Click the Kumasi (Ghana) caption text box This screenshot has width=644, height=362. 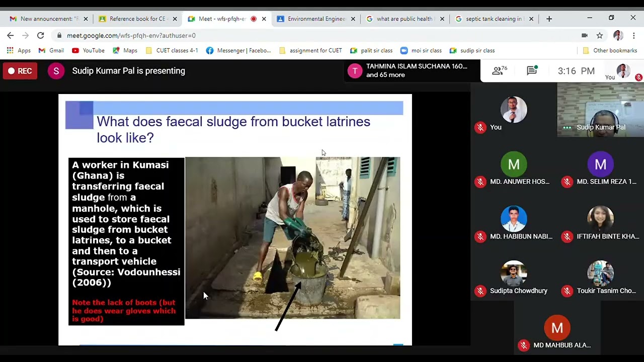click(126, 241)
